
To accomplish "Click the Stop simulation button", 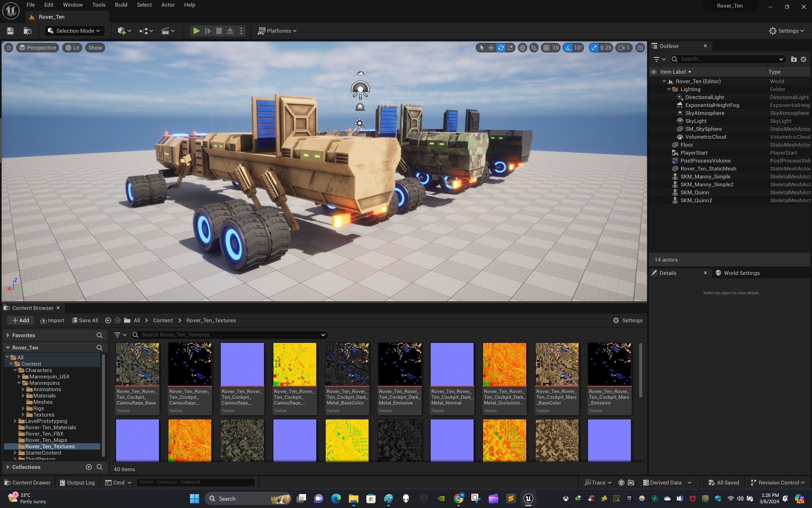I will coord(219,31).
